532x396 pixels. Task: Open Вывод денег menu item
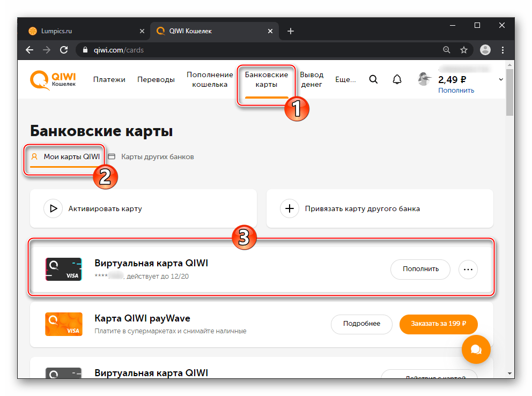pyautogui.click(x=312, y=79)
